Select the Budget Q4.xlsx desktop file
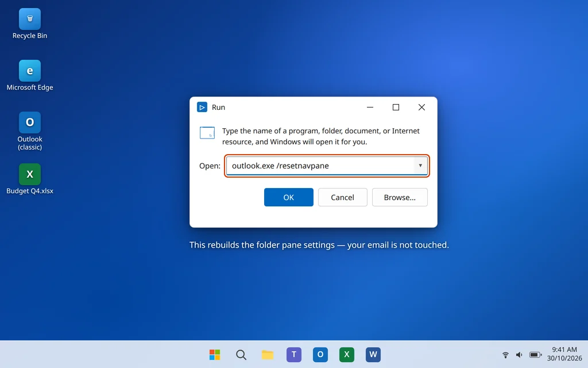Screen dimensions: 588x368 coord(30,179)
